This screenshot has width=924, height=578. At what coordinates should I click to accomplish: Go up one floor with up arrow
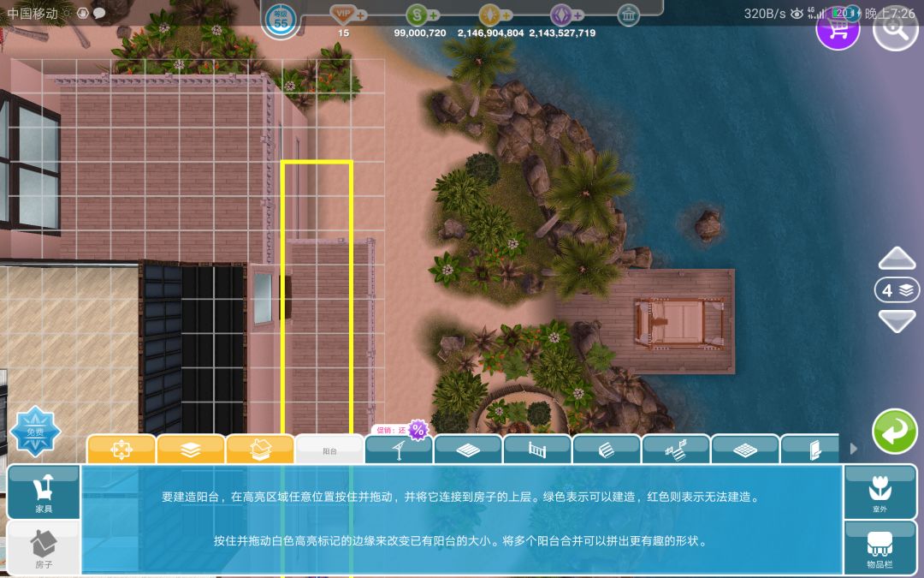coord(897,259)
